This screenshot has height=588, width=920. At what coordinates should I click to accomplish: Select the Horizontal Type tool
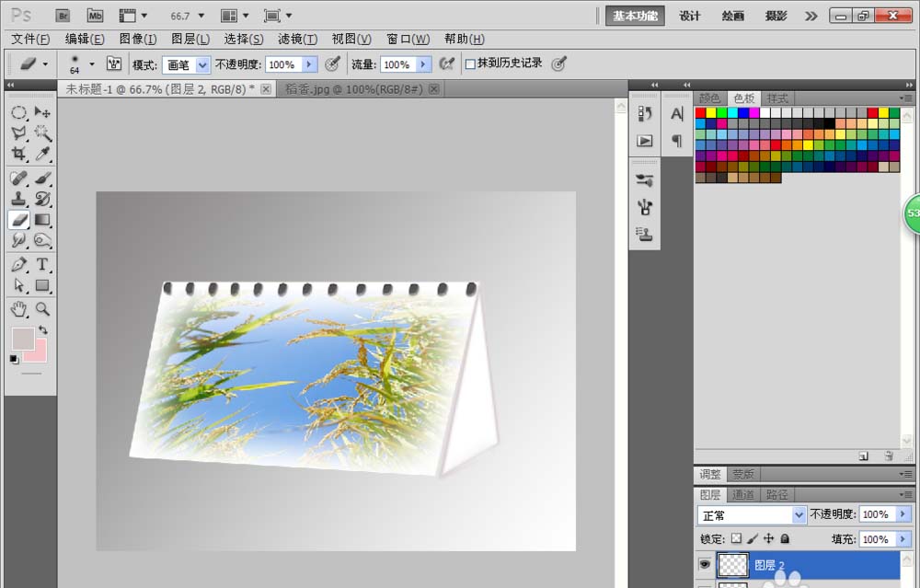point(42,264)
